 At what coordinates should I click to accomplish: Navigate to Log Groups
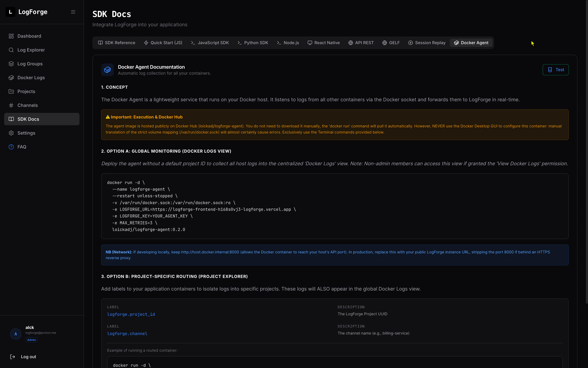point(42,64)
